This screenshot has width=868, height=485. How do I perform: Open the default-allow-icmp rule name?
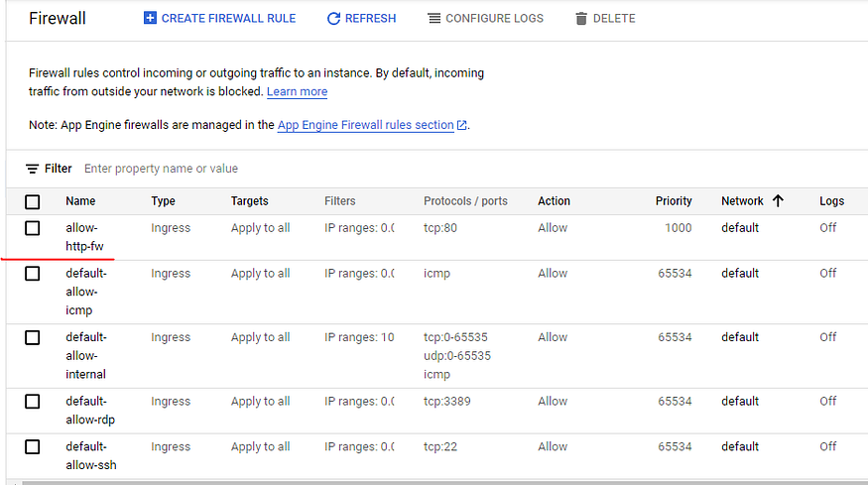coord(85,292)
